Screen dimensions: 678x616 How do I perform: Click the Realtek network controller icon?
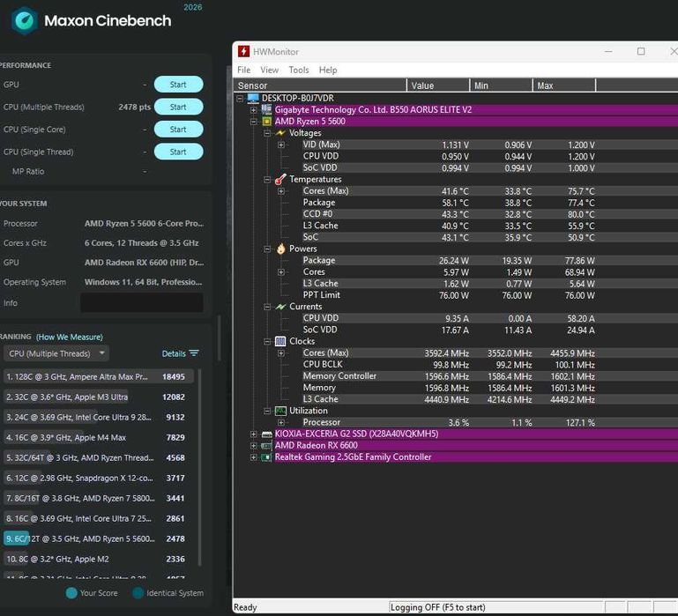(267, 456)
